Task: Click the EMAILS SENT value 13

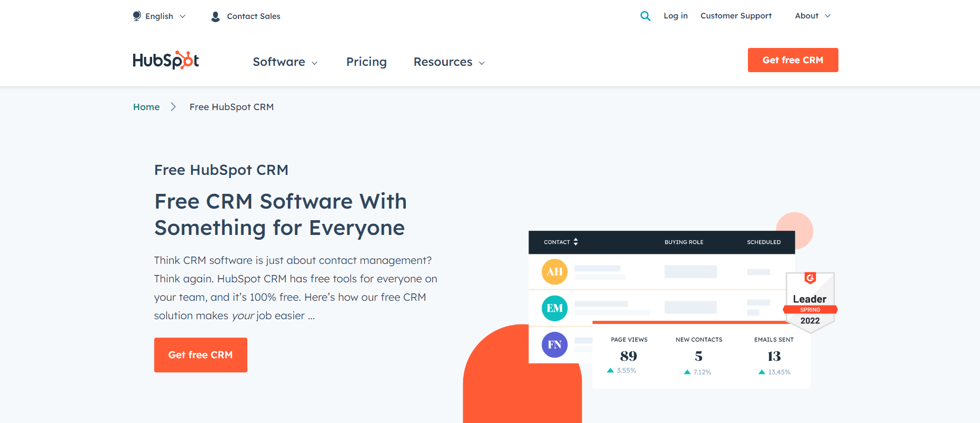Action: 774,357
